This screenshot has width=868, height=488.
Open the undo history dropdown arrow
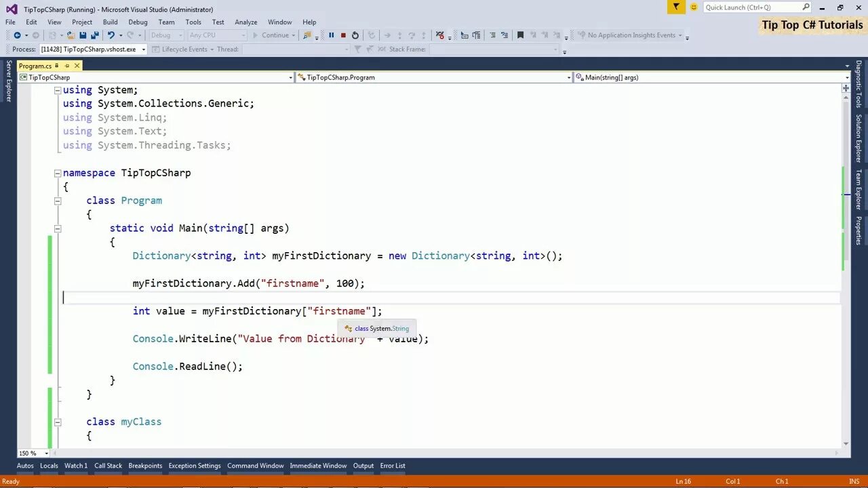pos(120,35)
